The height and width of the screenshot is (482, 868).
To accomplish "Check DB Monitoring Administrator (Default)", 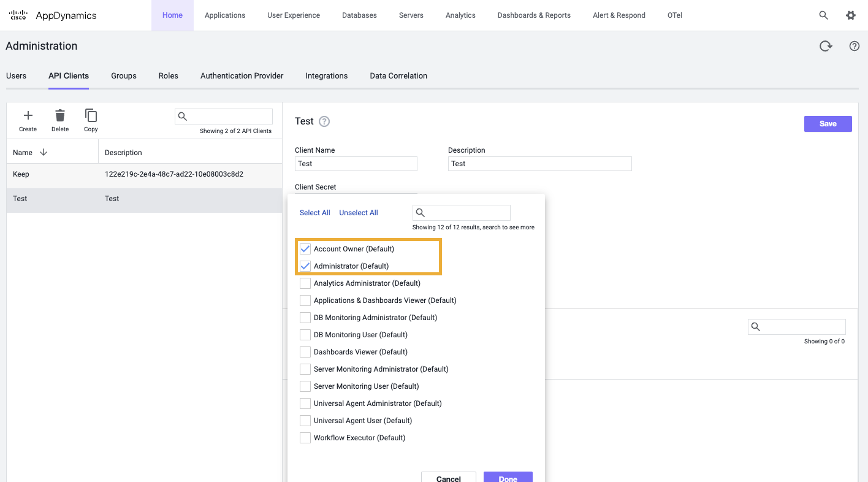I will click(305, 318).
